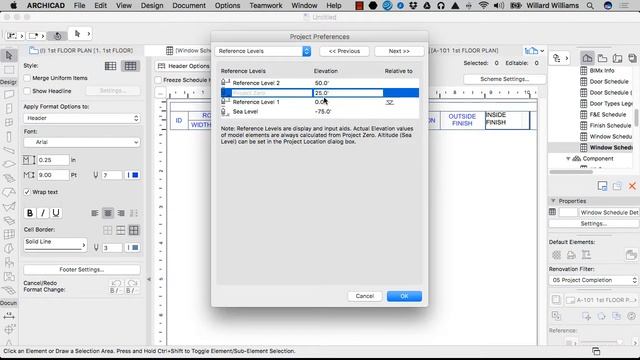Select the Sea Level row
The image size is (640, 360).
pos(320,111)
